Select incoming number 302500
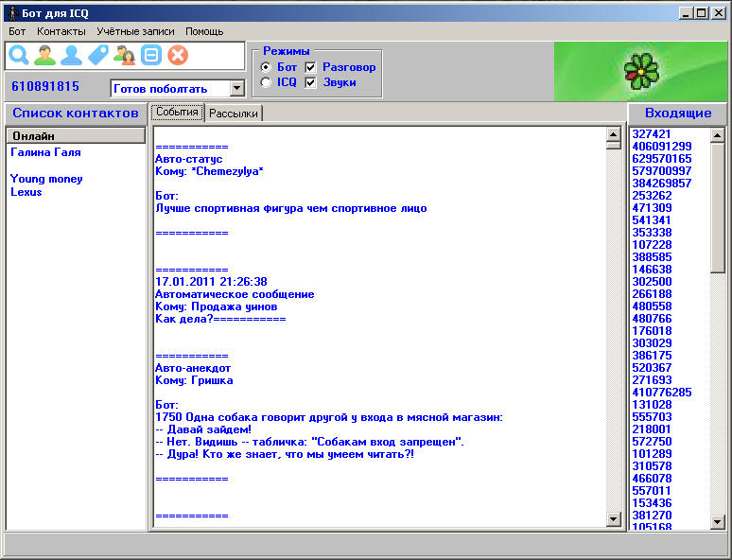Image resolution: width=732 pixels, height=560 pixels. tap(652, 282)
